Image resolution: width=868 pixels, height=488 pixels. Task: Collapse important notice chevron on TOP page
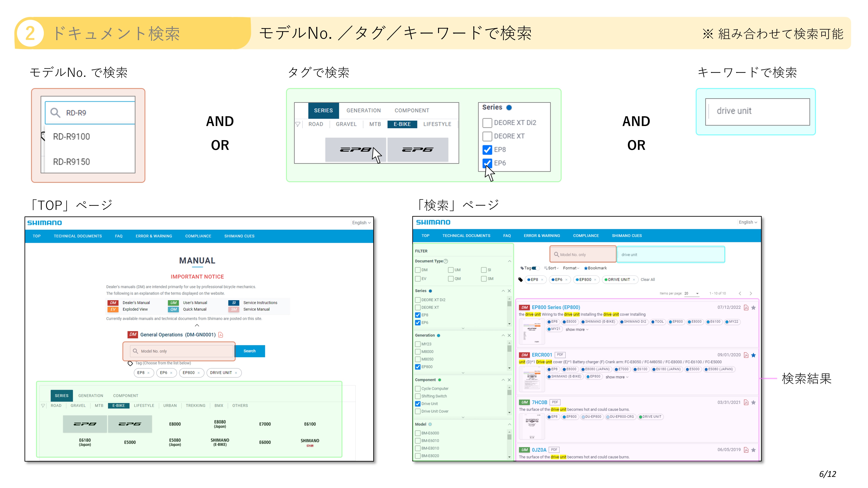click(197, 325)
